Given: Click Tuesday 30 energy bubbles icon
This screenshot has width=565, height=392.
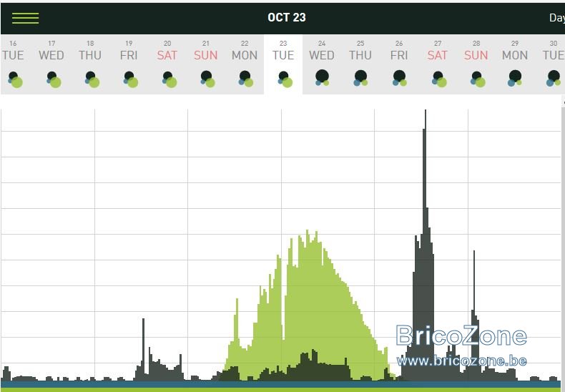Looking at the screenshot, I should 554,78.
